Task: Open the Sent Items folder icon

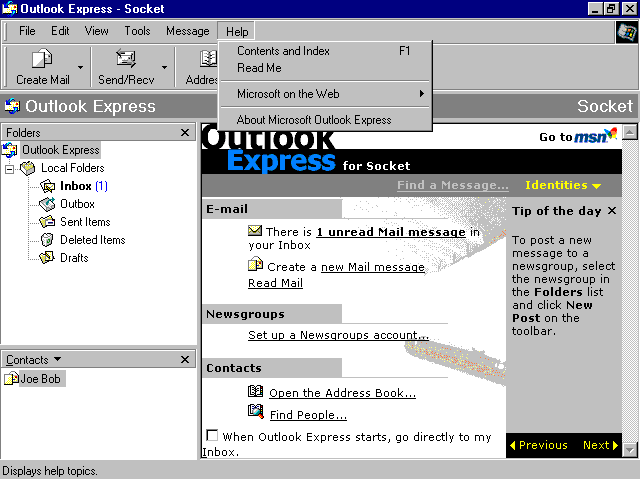Action: pos(47,222)
